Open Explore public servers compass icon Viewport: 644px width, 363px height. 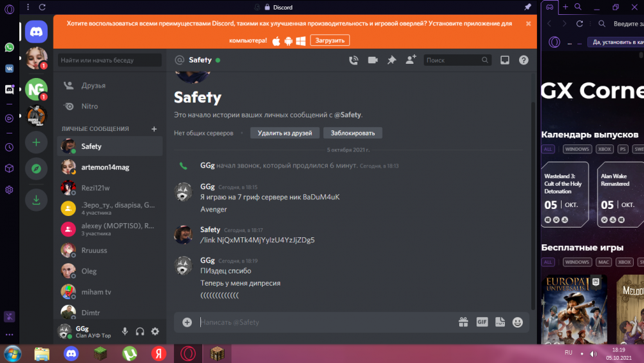[x=36, y=168]
